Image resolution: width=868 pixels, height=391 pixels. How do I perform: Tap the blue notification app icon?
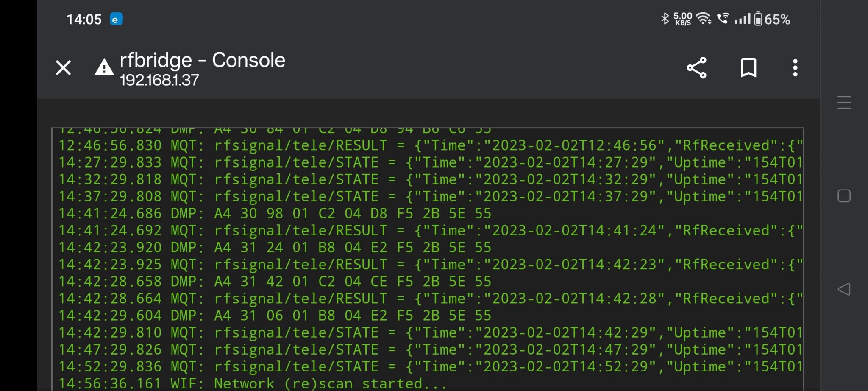point(116,19)
